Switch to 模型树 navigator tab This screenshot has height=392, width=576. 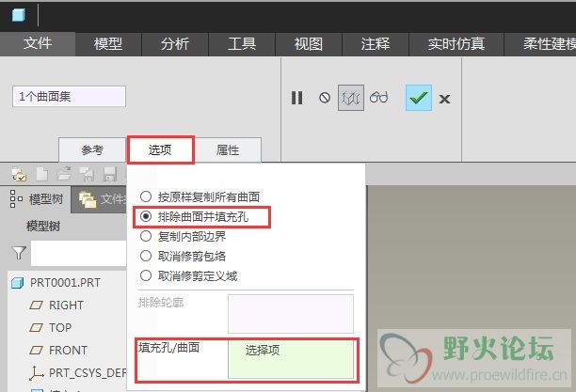click(x=37, y=199)
